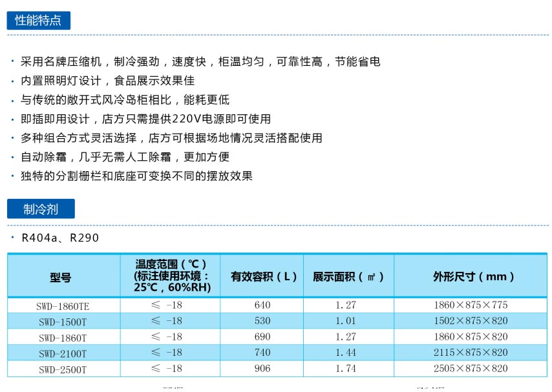This screenshot has height=392, width=552.
Task: Click the SWD-1860TE model cell
Action: tap(63, 305)
